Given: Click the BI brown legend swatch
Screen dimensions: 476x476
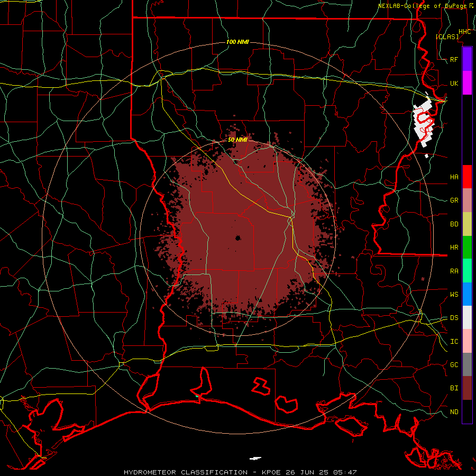Looking at the screenshot, I should coord(467,388).
